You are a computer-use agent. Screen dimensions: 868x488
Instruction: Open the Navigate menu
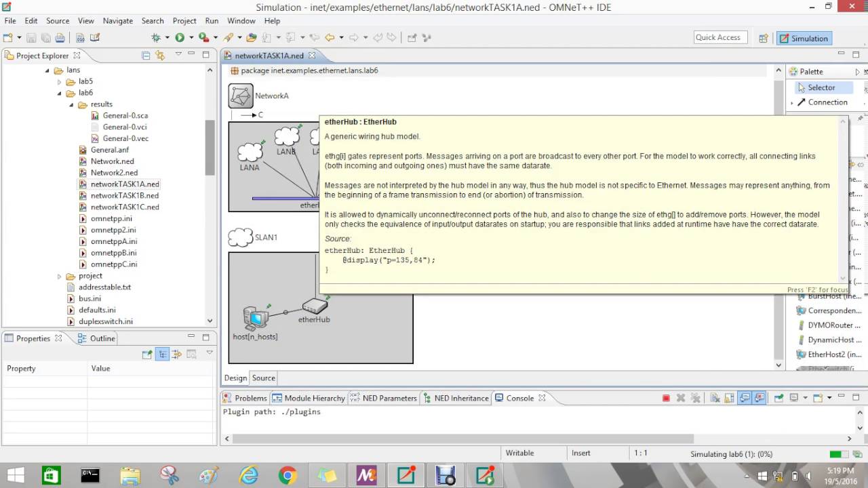pyautogui.click(x=118, y=21)
